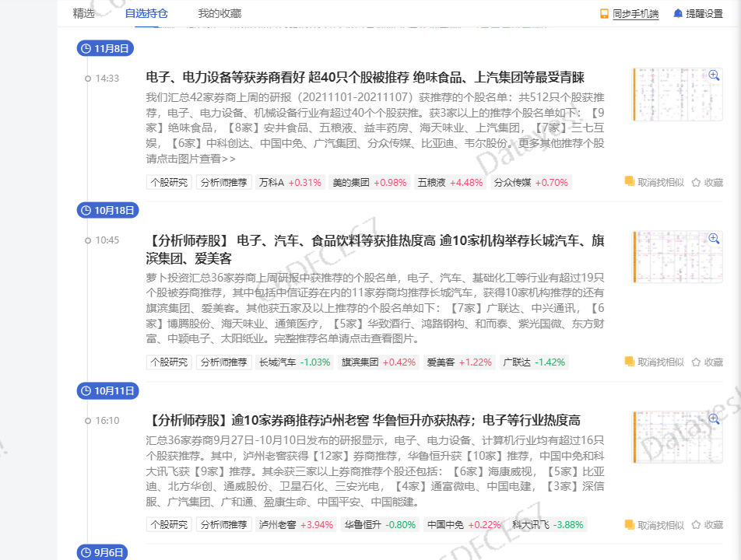741x560 pixels.
Task: Click the 14:33 timestamp text
Action: (x=107, y=79)
